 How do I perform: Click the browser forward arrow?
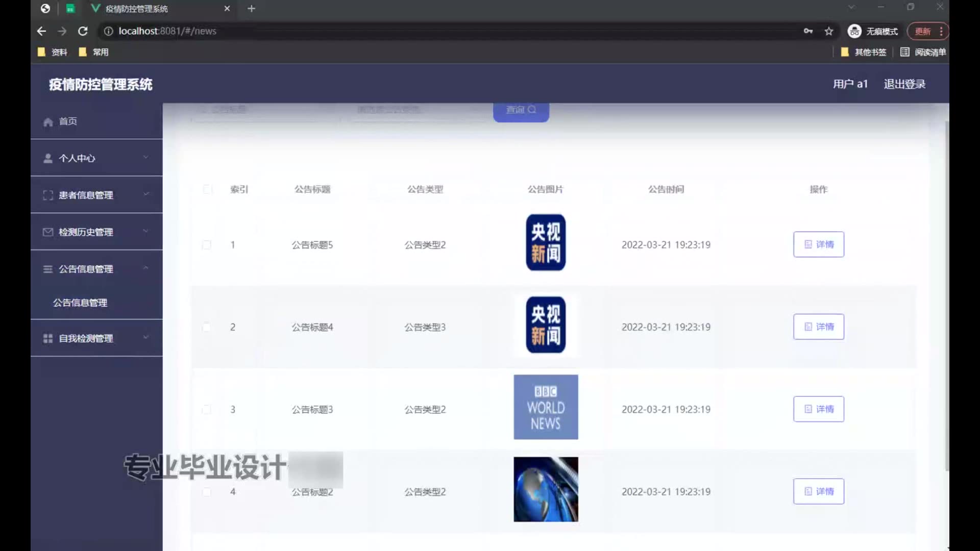tap(62, 31)
